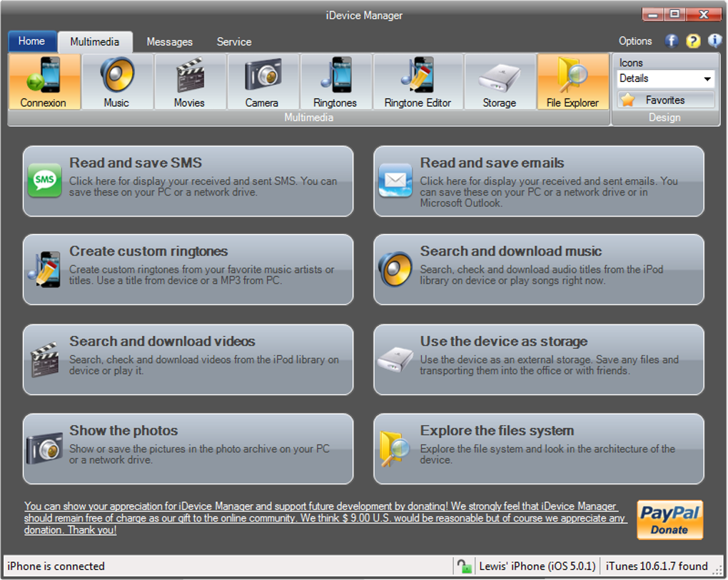This screenshot has height=580, width=728.
Task: Click the envelope icon for emails
Action: (395, 180)
